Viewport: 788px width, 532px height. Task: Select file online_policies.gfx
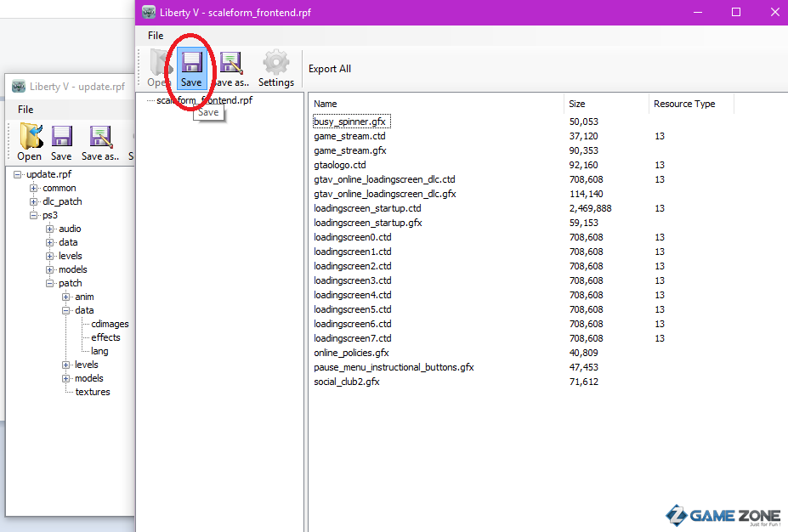[351, 354]
